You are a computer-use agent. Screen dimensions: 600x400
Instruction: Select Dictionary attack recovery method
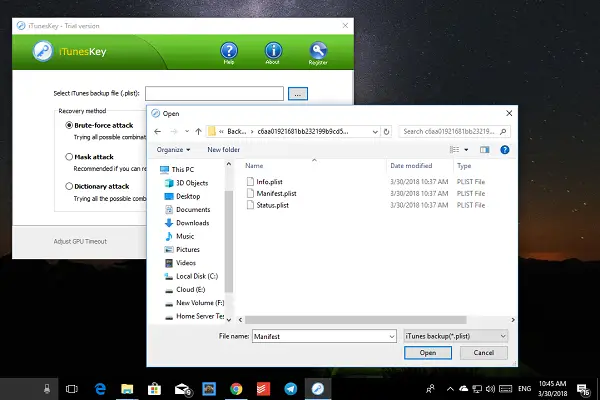coord(69,186)
